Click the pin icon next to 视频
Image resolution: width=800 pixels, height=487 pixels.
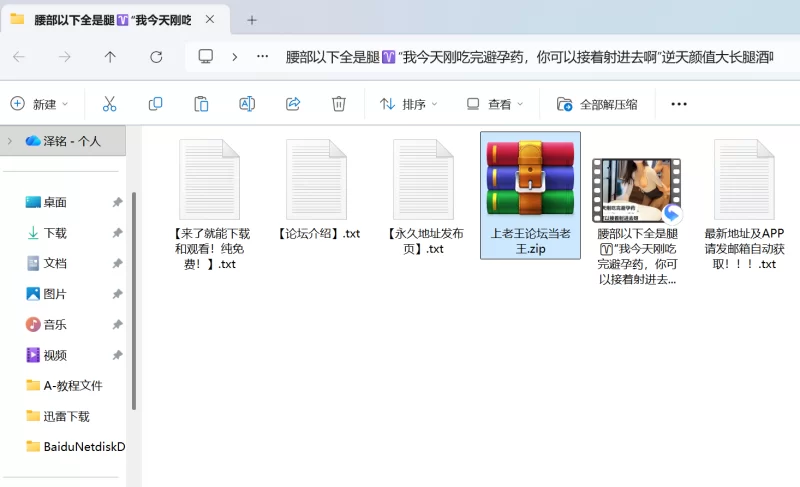(117, 355)
